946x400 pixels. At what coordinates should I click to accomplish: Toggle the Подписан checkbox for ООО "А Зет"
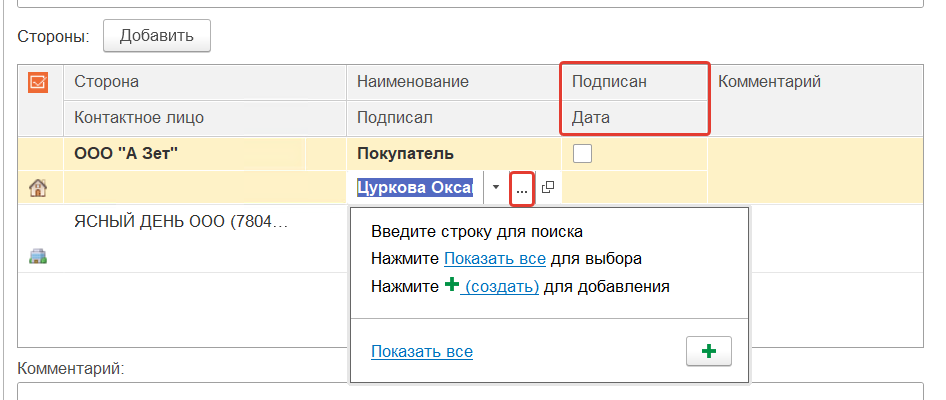[582, 154]
